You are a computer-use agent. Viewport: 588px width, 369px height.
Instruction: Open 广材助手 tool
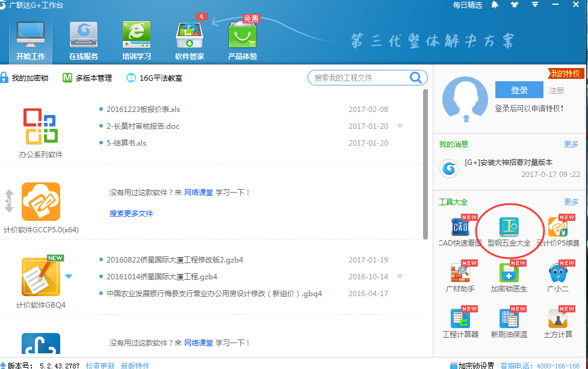pos(460,277)
